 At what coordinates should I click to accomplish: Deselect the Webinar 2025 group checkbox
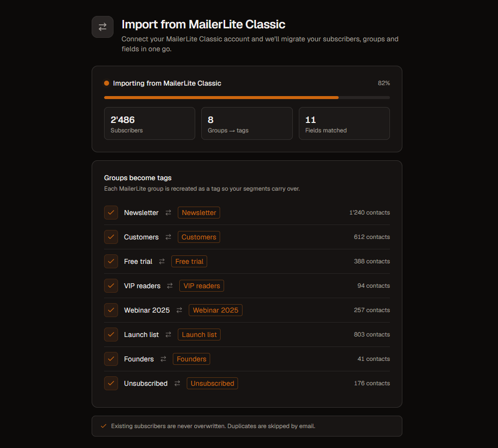[x=111, y=310]
